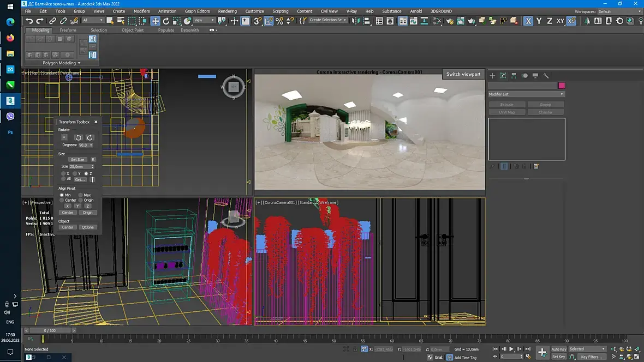
Task: Select Origin radio under Align Pivot
Action: click(80, 200)
